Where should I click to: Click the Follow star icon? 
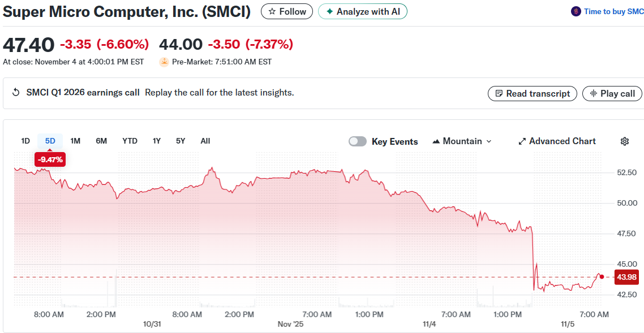point(272,11)
